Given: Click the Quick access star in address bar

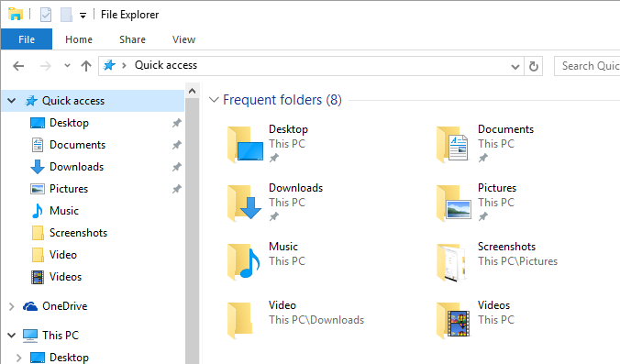Looking at the screenshot, I should point(109,65).
